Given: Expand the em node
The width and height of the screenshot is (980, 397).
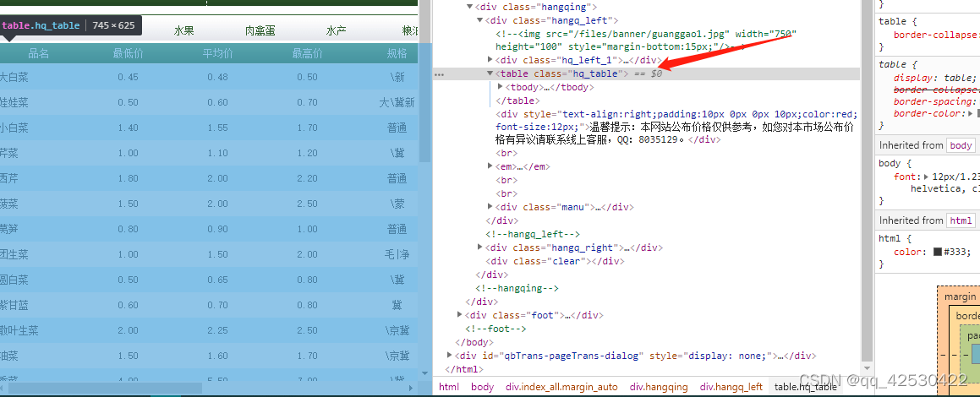Looking at the screenshot, I should click(490, 166).
